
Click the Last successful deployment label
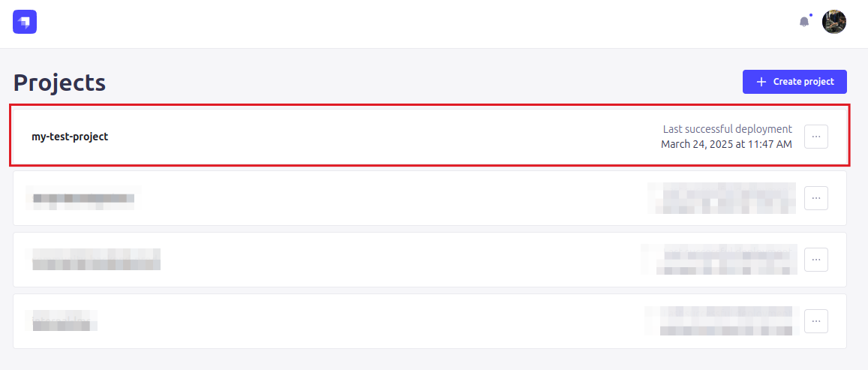(x=727, y=129)
